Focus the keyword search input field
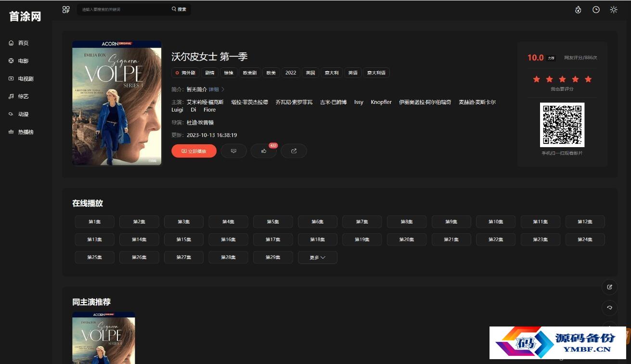 tap(123, 10)
